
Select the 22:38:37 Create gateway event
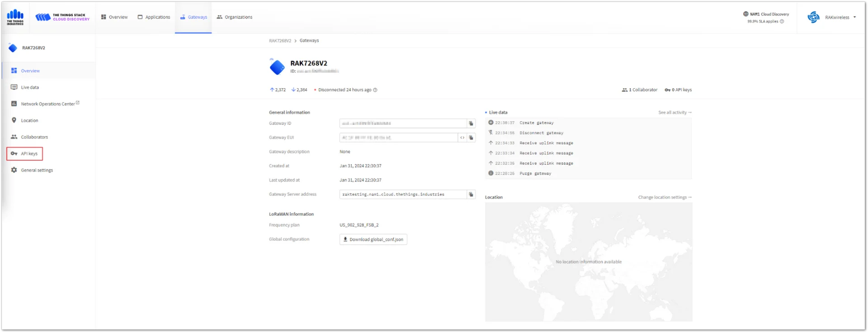tap(588, 123)
